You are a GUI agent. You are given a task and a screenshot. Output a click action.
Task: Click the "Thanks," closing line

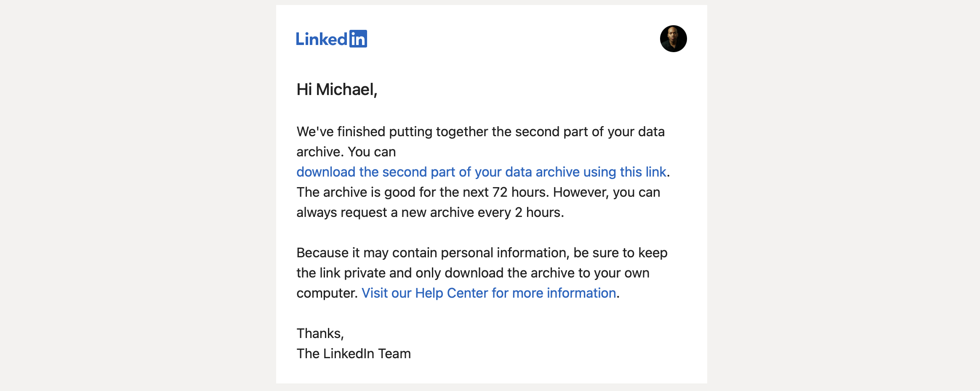tap(320, 333)
